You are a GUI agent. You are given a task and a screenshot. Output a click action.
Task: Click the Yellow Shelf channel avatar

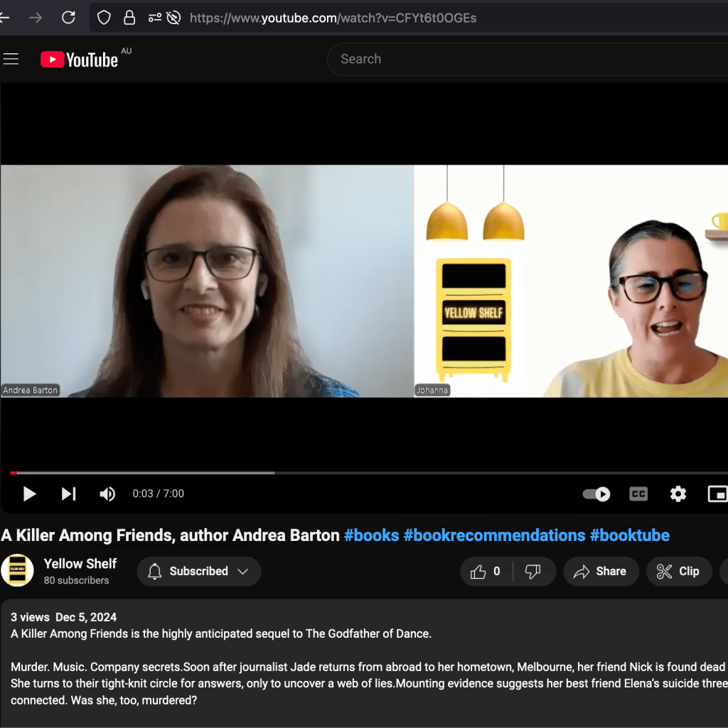[x=18, y=571]
